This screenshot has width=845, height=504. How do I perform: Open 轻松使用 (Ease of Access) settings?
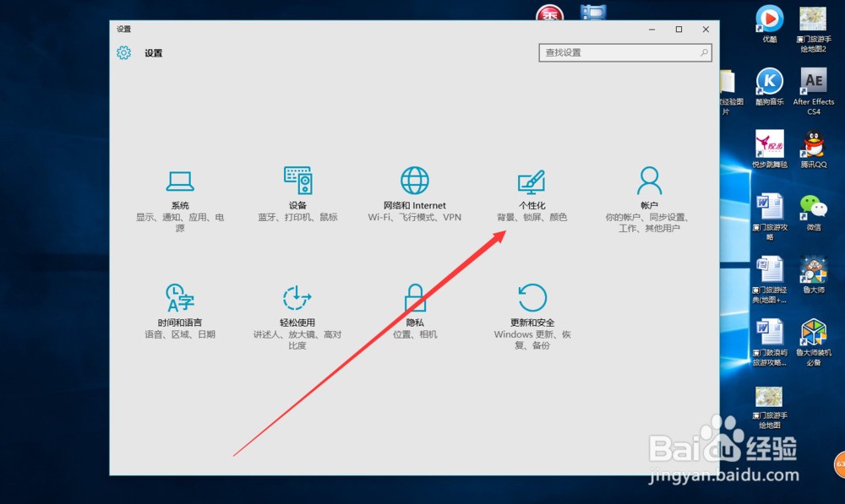tap(297, 310)
